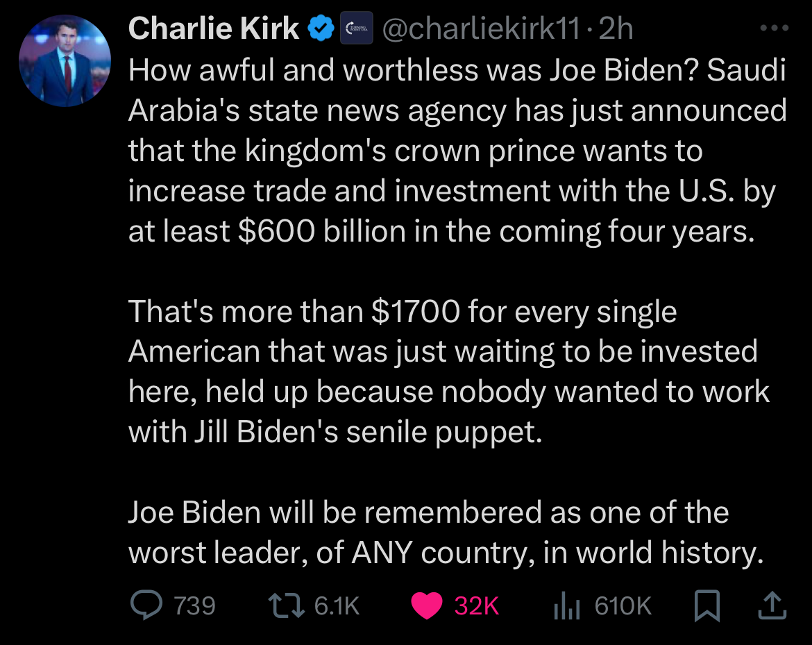812x645 pixels.
Task: Click the Charlie Kirk display name
Action: pos(214,29)
